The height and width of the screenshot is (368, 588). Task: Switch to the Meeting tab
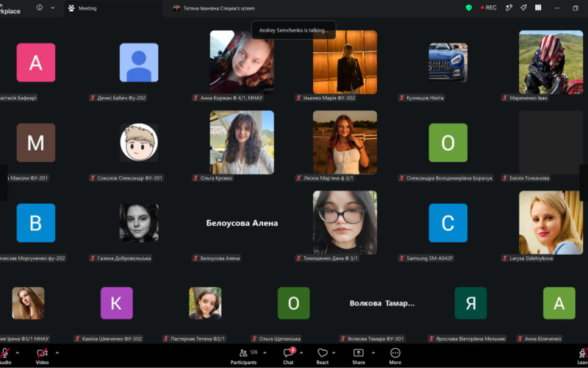(x=82, y=8)
